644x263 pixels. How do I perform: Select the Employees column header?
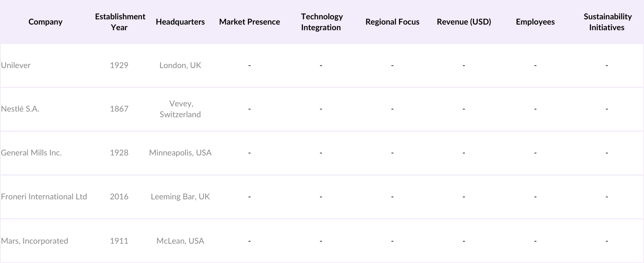click(535, 22)
